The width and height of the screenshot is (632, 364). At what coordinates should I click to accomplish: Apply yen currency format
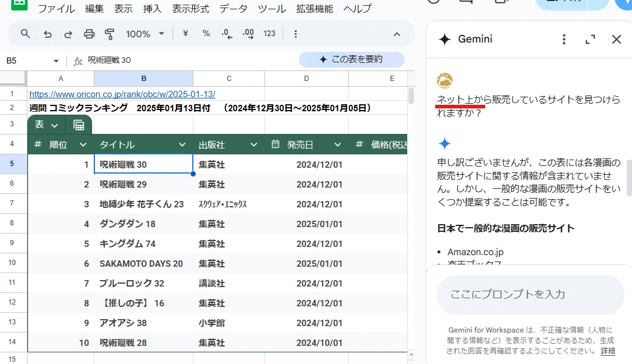185,33
